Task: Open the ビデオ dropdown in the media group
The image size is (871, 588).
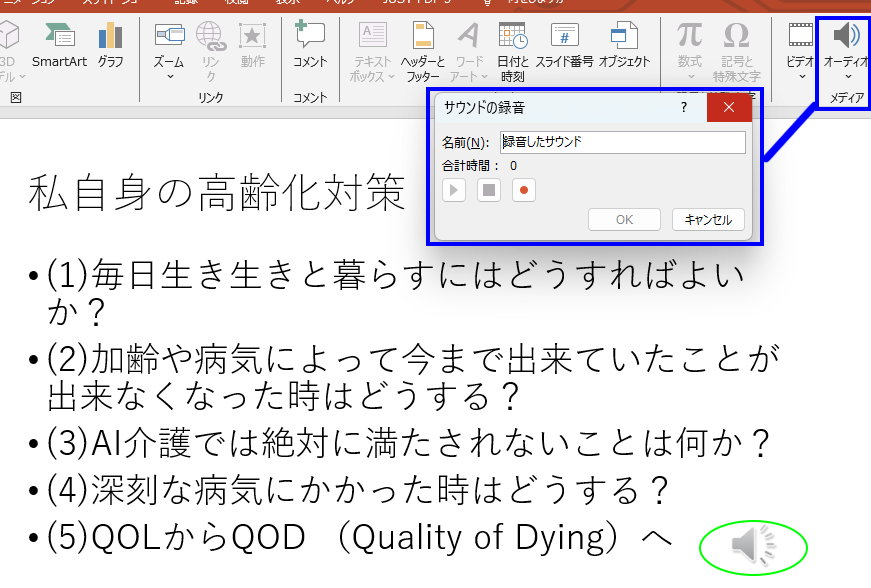Action: click(800, 76)
